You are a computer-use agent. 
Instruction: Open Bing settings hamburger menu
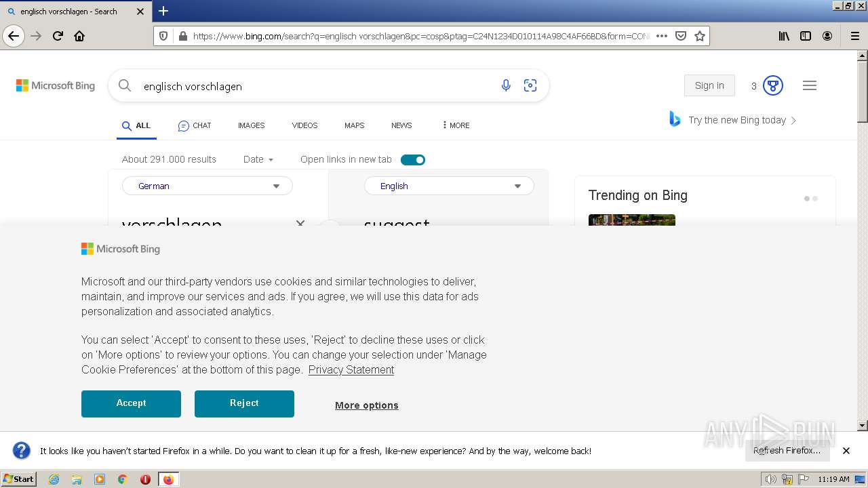(x=810, y=85)
